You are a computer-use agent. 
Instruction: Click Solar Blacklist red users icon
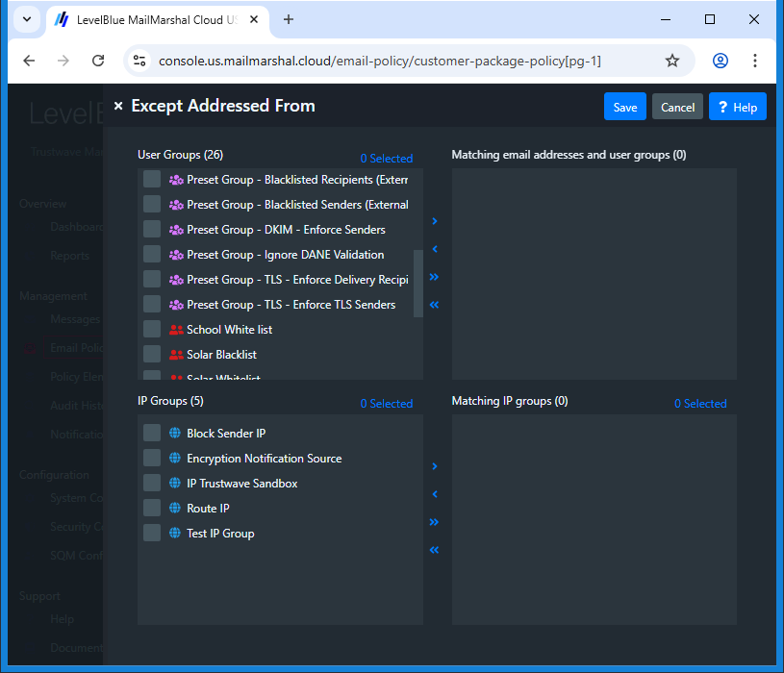coord(176,355)
